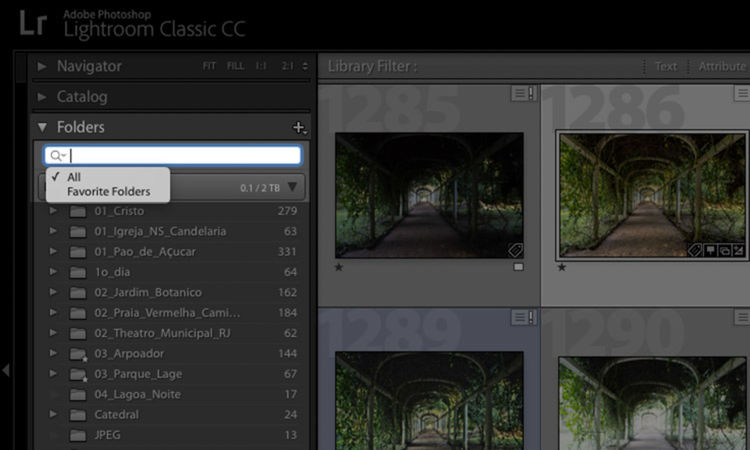Switch Library Filter to Attribute
750x450 pixels.
click(722, 66)
